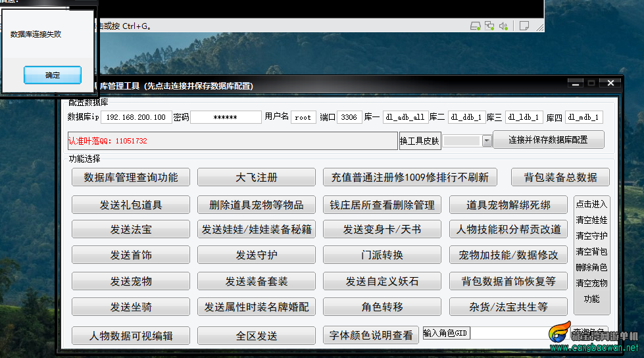The width and height of the screenshot is (644, 358).
Task: Click the 库四 field dl_mdb_1
Action: pos(583,117)
